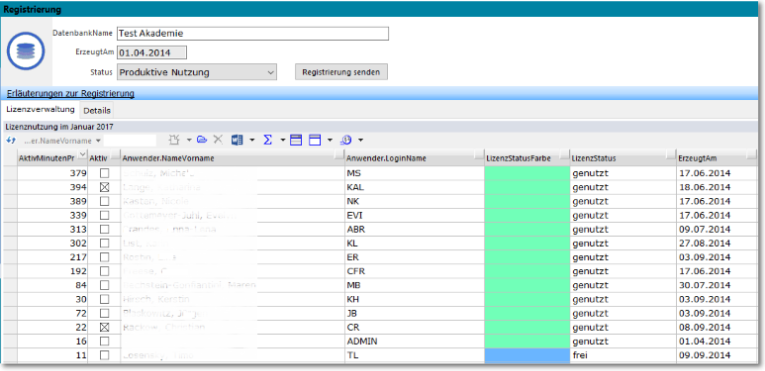Click the LizenzStatus column header
Viewport: 765px width, 371px height.
(623, 158)
